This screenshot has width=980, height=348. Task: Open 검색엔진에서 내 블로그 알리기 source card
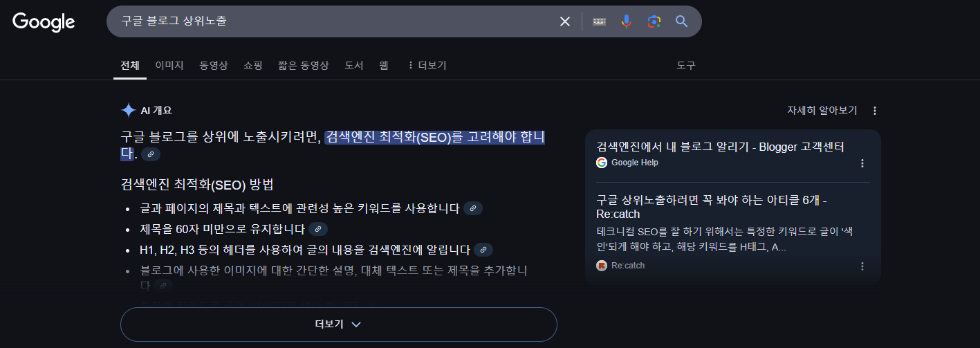tap(720, 147)
